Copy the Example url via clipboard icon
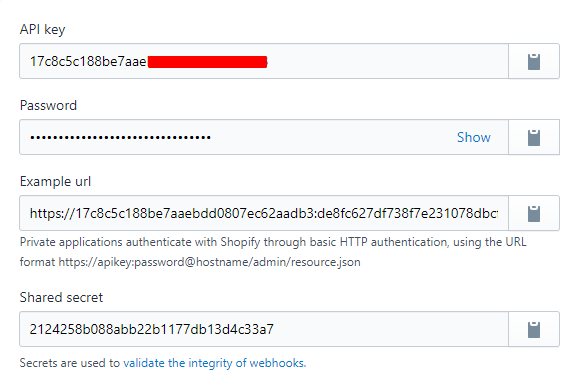Viewport: 574px width, 390px height. [x=534, y=213]
